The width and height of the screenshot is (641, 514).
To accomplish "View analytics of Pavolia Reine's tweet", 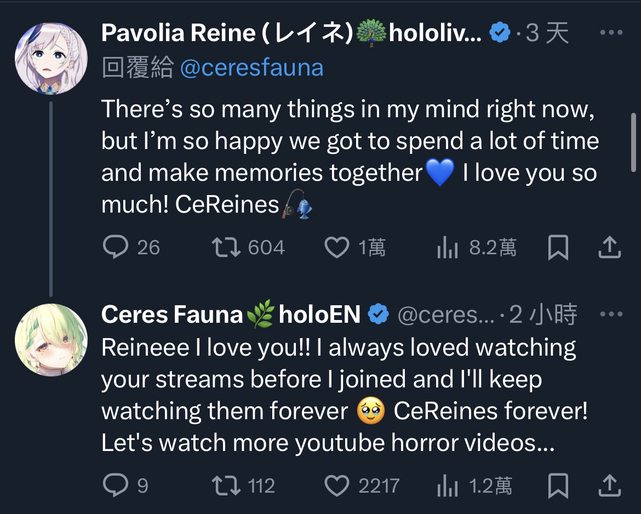I will pos(447,247).
